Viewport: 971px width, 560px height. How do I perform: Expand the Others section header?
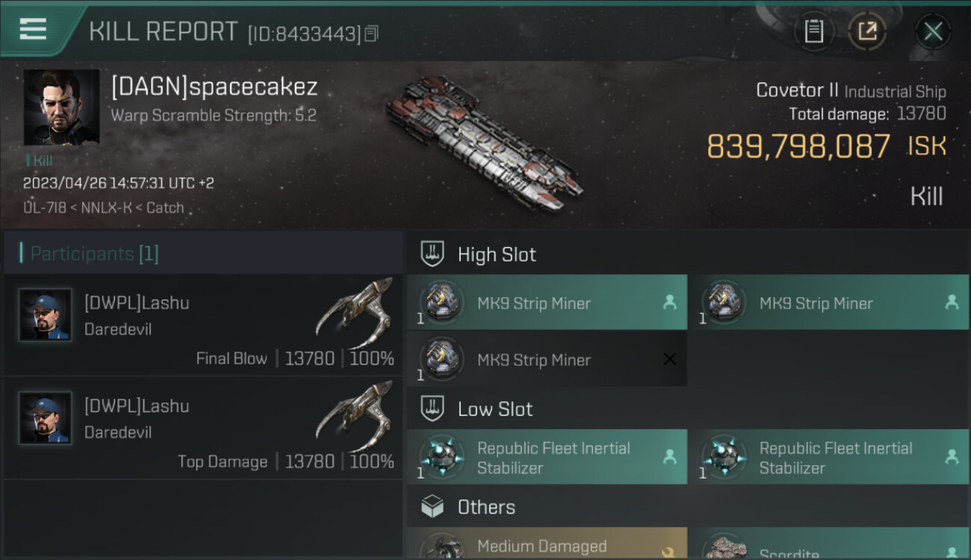689,507
